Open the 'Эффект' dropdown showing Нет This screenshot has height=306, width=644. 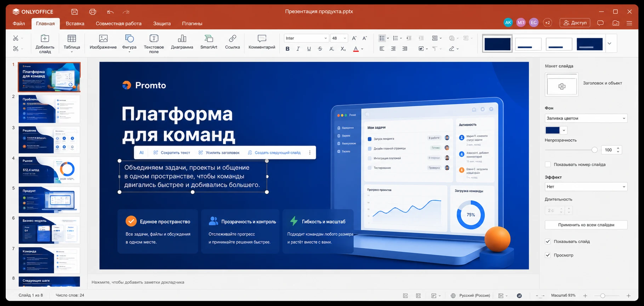tap(586, 187)
